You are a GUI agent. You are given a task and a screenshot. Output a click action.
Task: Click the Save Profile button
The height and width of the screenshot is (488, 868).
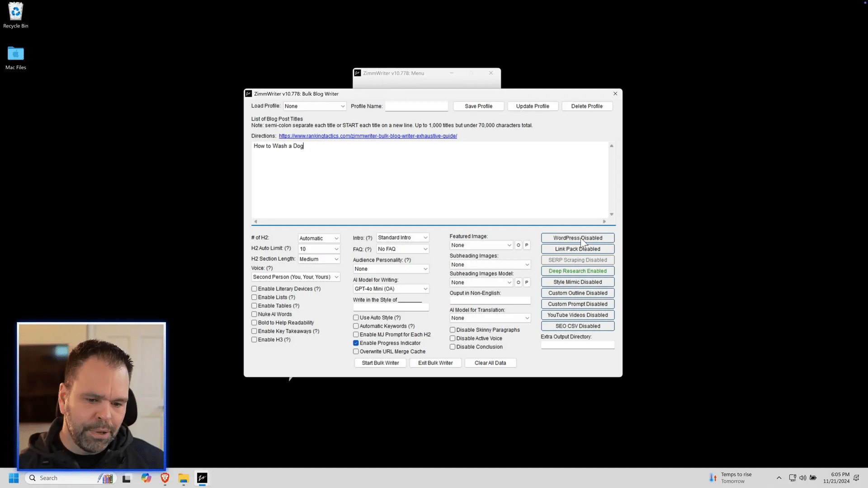[x=479, y=106]
